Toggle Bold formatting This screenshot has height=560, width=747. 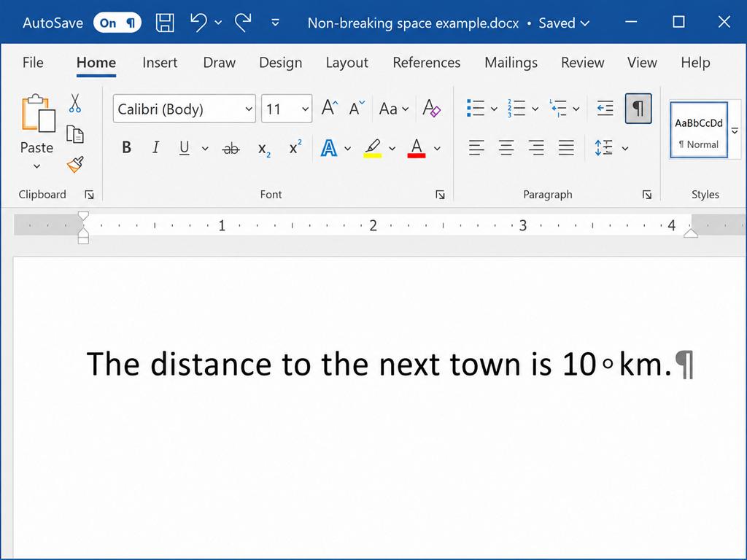click(126, 147)
